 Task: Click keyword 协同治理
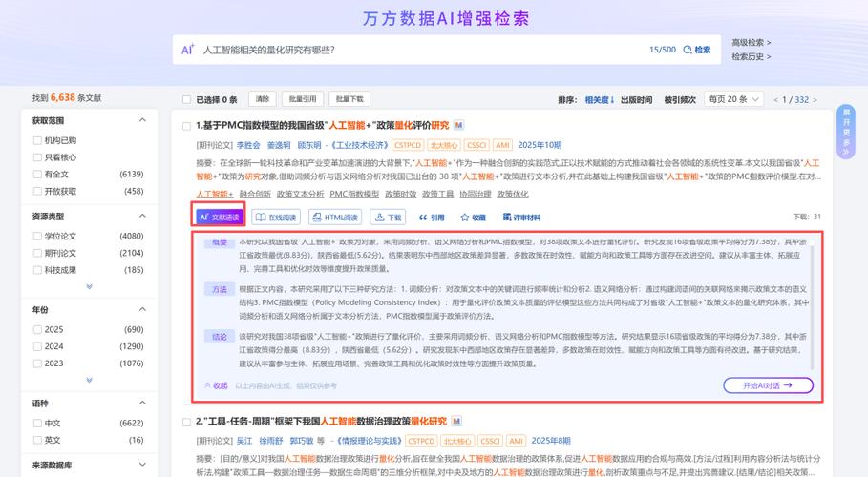475,194
